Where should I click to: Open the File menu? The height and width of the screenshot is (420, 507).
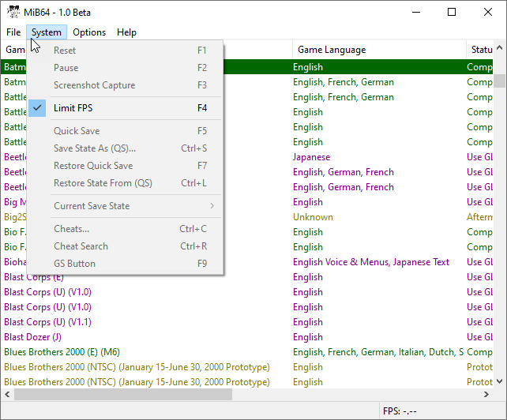(x=13, y=32)
